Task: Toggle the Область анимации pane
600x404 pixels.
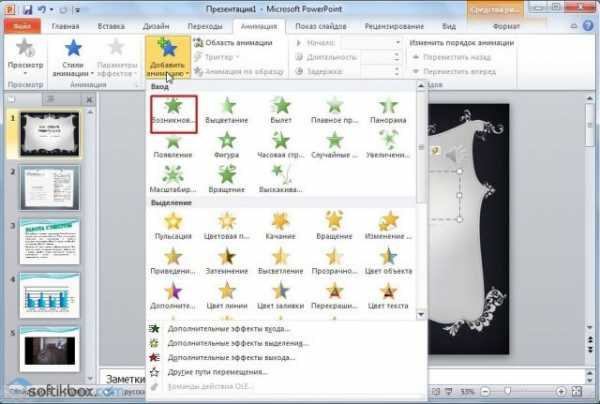Action: (234, 42)
